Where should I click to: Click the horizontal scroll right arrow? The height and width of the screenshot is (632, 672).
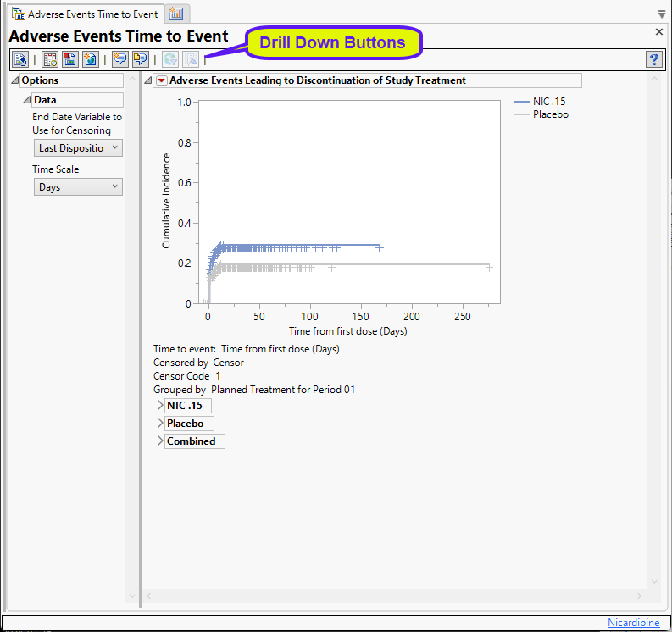pyautogui.click(x=640, y=596)
